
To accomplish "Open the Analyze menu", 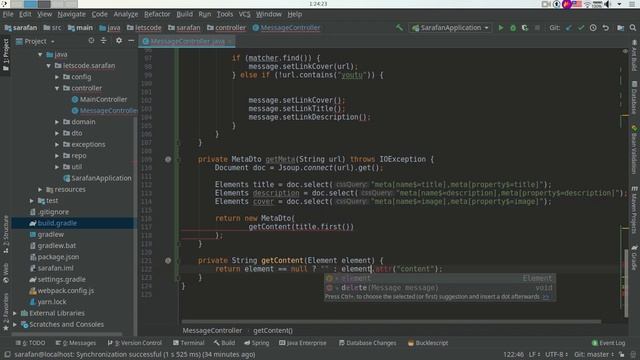I will pyautogui.click(x=125, y=14).
